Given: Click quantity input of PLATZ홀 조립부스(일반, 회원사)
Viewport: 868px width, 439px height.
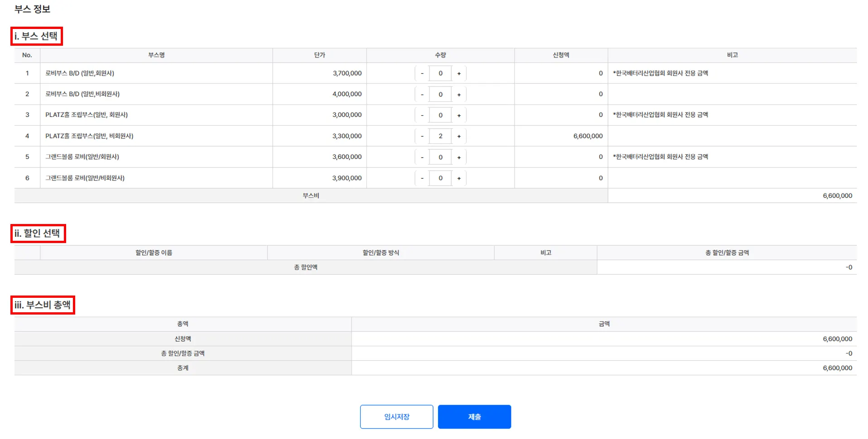Looking at the screenshot, I should 440,115.
